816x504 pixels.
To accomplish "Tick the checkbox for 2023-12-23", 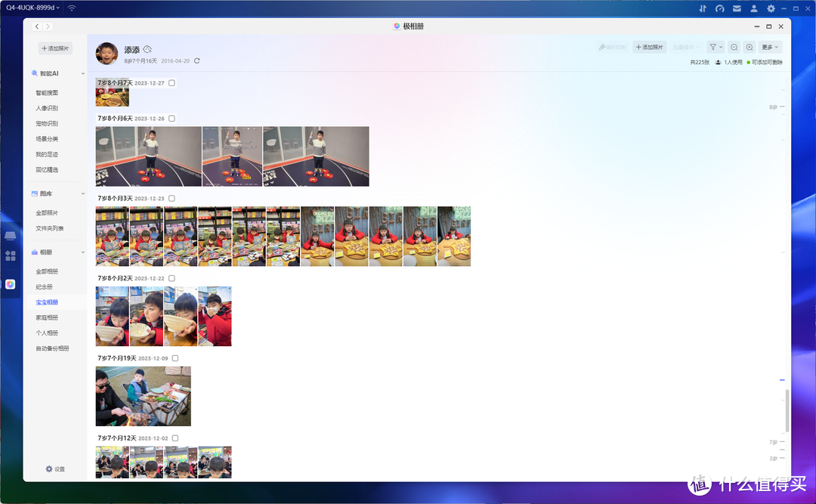I will click(x=172, y=199).
